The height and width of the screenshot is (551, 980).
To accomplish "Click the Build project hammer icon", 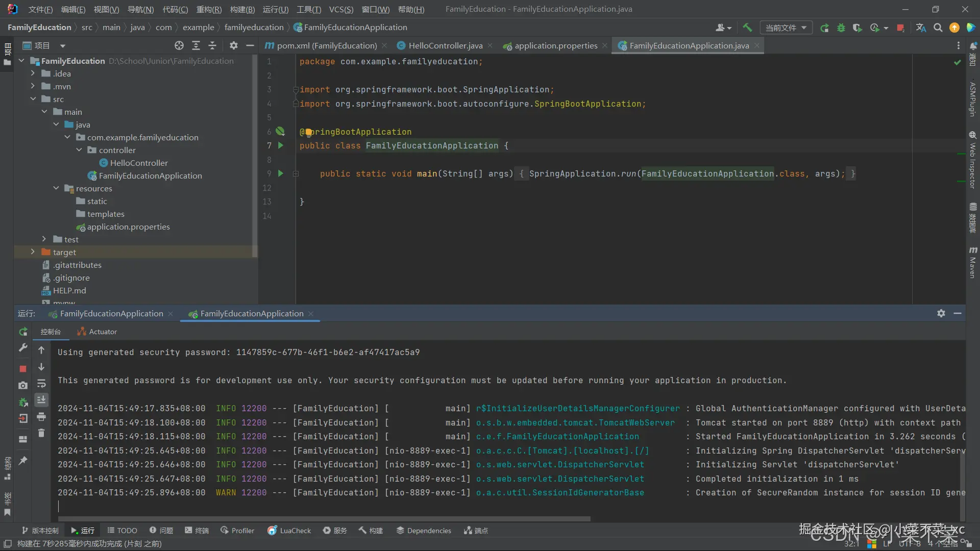I will click(x=747, y=28).
